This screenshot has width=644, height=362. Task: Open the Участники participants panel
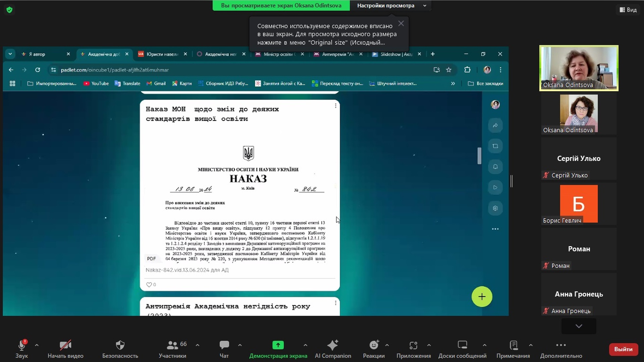(172, 349)
